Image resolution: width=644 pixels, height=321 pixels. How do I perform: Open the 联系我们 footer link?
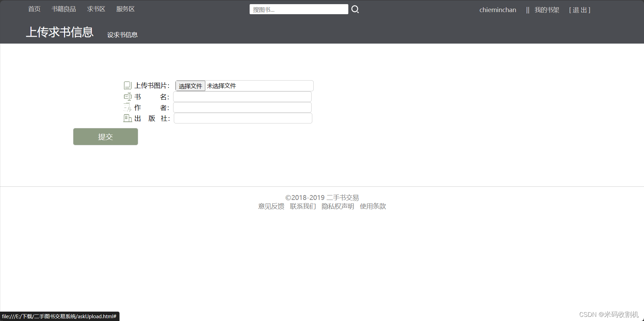click(x=303, y=206)
